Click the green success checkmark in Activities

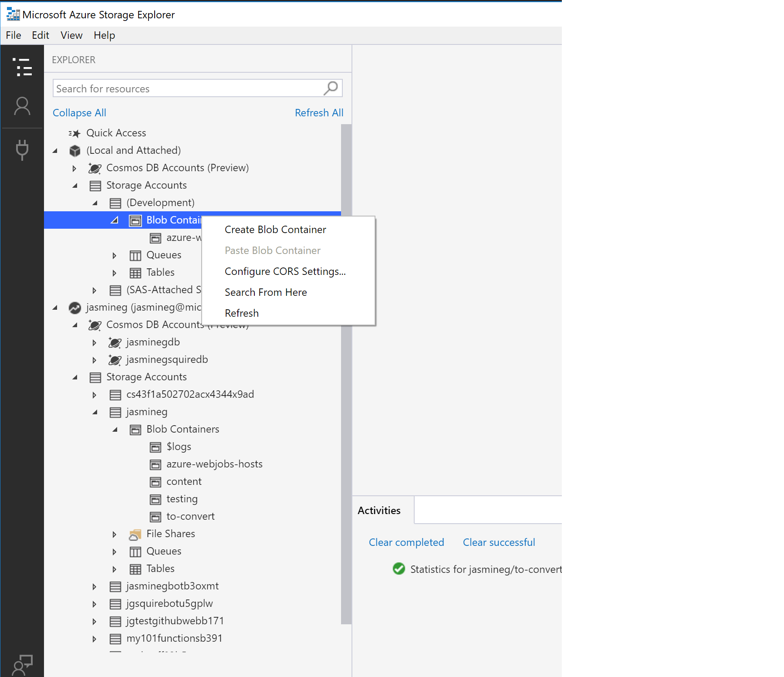399,569
